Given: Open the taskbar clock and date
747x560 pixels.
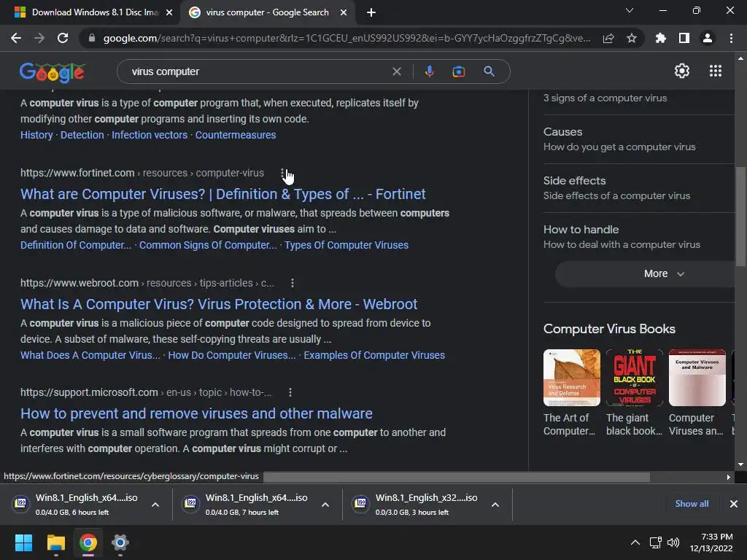Looking at the screenshot, I should coord(711,542).
